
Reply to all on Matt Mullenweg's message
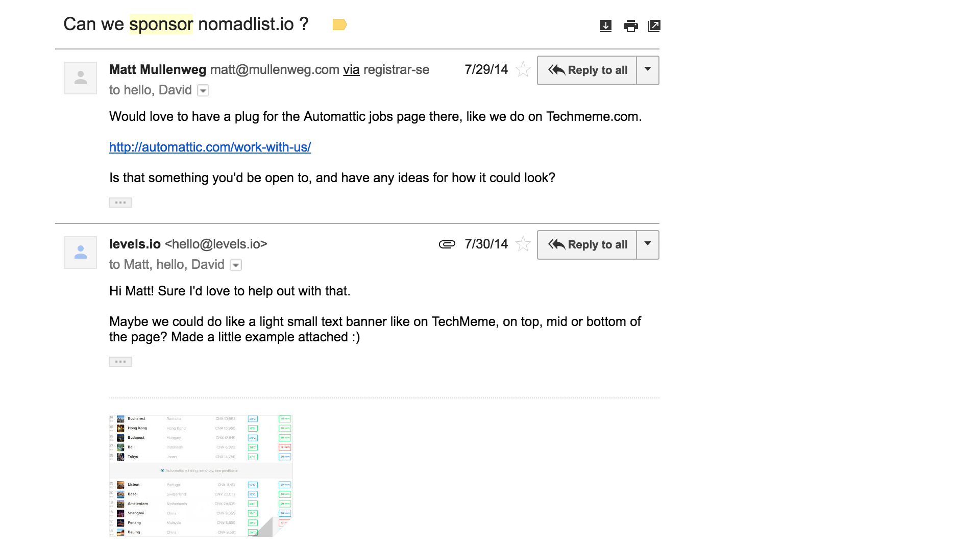587,70
